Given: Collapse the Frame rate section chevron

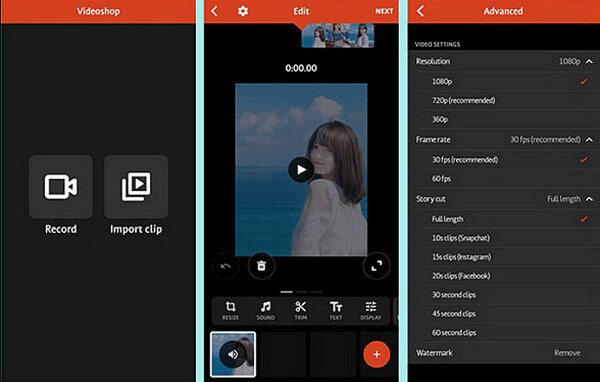Looking at the screenshot, I should pyautogui.click(x=589, y=140).
